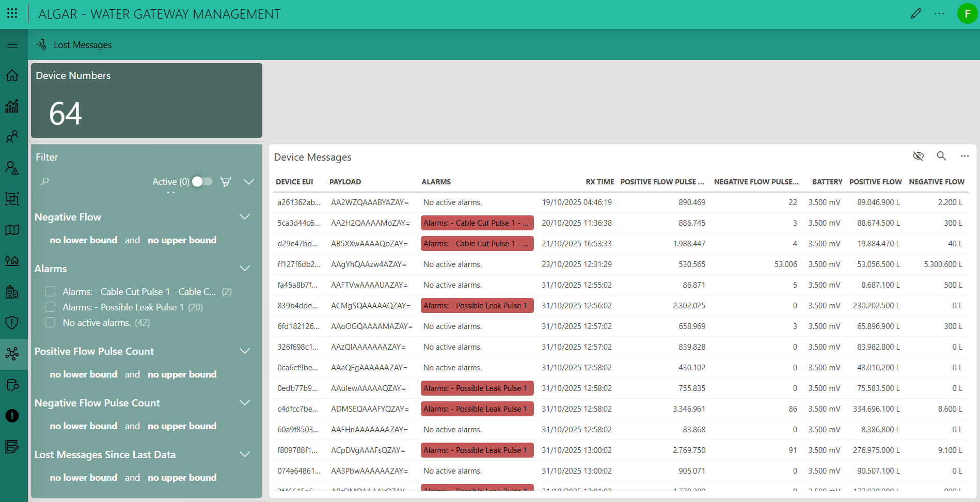The width and height of the screenshot is (980, 502).
Task: Expand the hamburger navigation menu
Action: click(x=12, y=45)
